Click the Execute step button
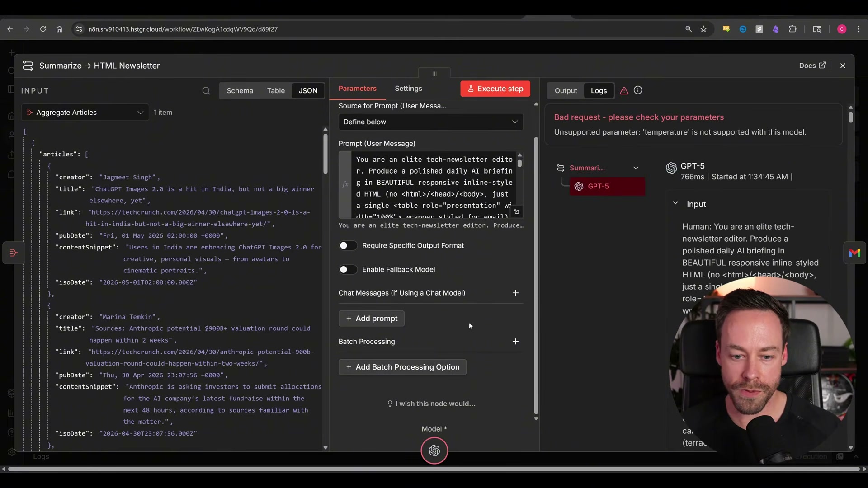868x488 pixels. click(x=495, y=89)
